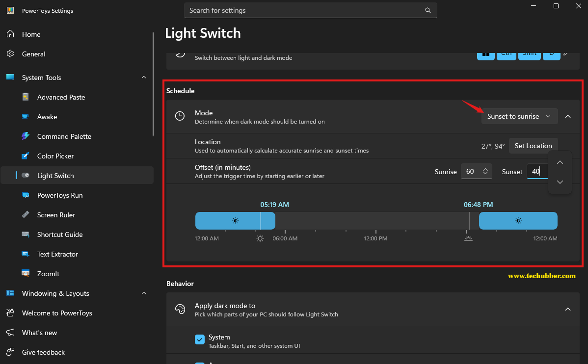Open Screen Ruler icon
Screen dimensions: 588x364
(26, 214)
